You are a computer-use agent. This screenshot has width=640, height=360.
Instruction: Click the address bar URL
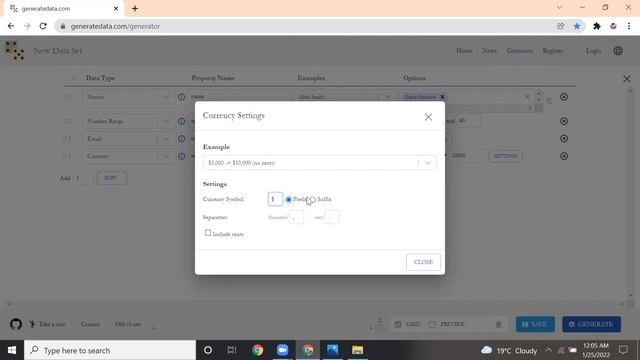coord(115,26)
